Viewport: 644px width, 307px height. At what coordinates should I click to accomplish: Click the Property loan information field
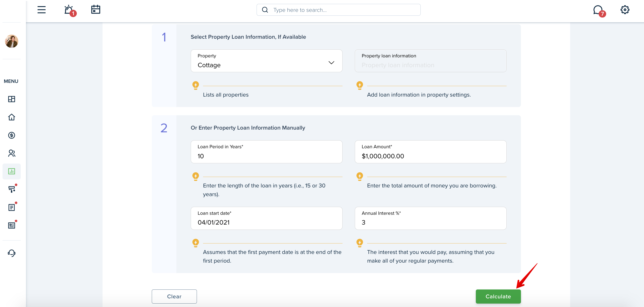(430, 61)
